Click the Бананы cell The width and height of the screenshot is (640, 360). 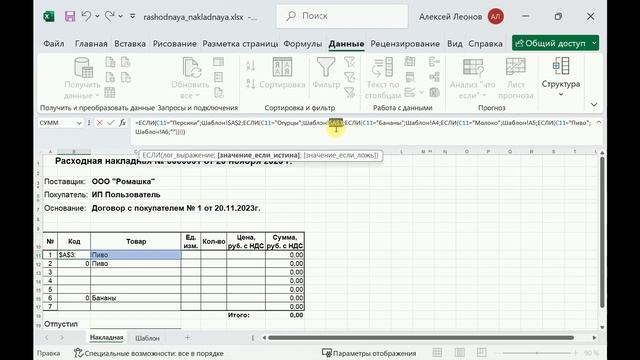click(x=136, y=298)
